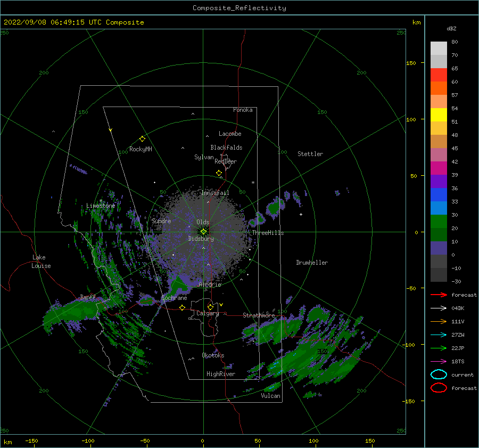Viewport: 479px width, 448px height.
Task: Click the HighRiver label
Action: click(221, 374)
